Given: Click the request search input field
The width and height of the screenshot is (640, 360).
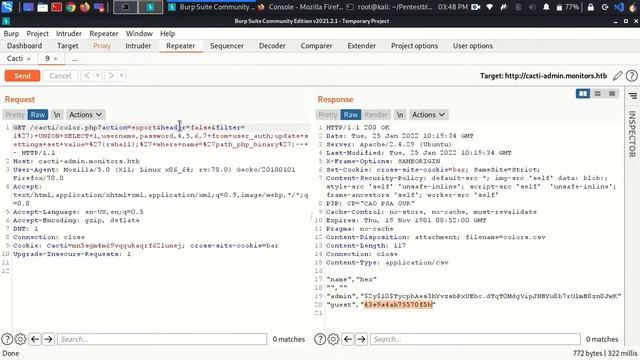Looking at the screenshot, I should [162, 339].
